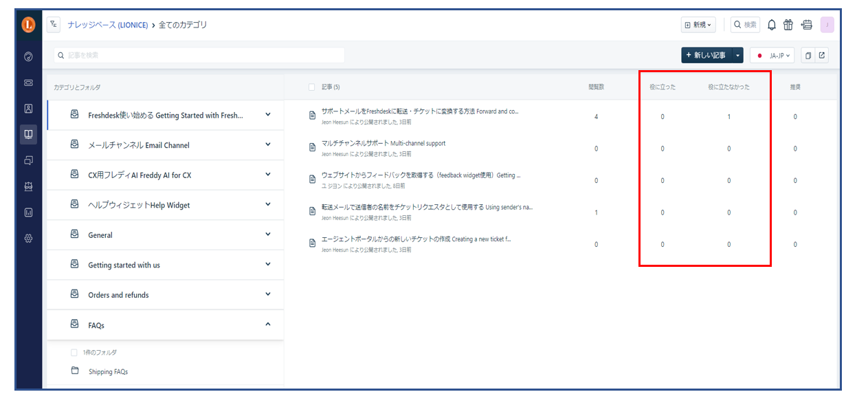Image resolution: width=868 pixels, height=414 pixels.
Task: Open article ウェブサイトからフィードバックを取得する
Action: (421, 175)
